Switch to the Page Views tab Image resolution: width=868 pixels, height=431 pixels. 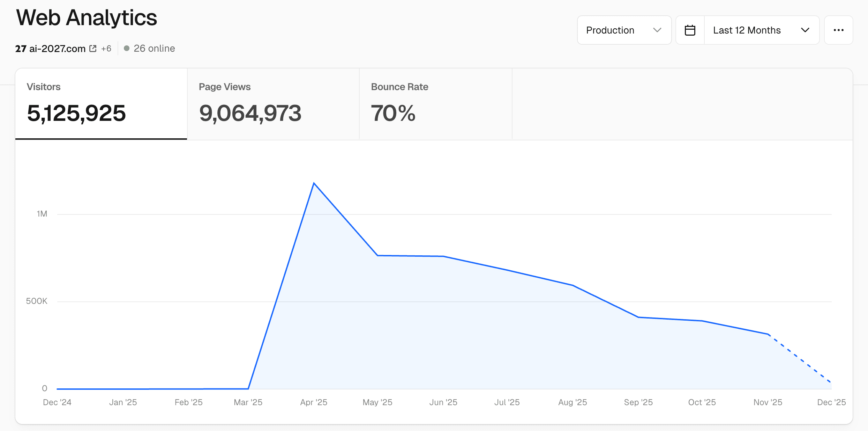click(273, 104)
